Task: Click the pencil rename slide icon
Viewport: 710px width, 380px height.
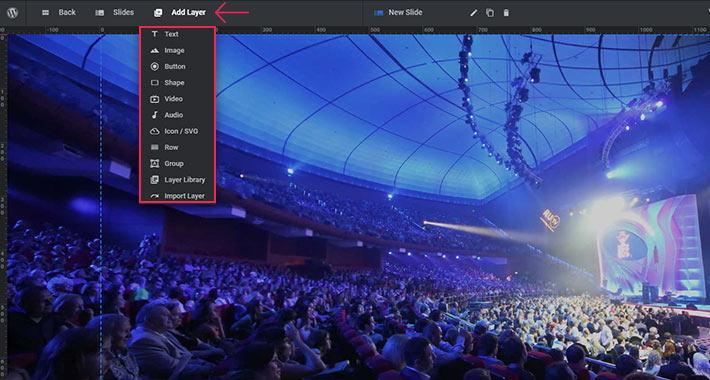Action: click(x=474, y=13)
